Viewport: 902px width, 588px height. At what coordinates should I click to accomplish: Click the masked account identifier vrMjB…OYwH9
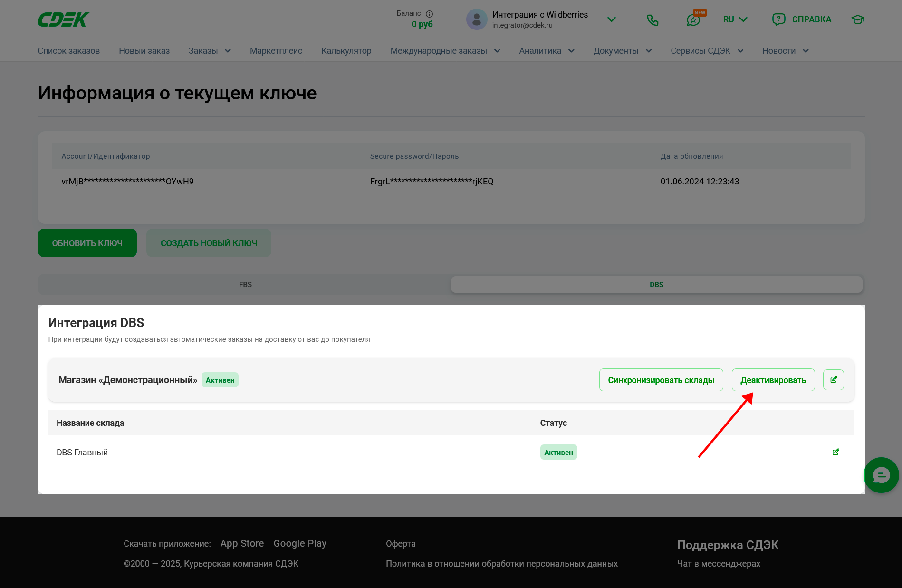pos(127,182)
